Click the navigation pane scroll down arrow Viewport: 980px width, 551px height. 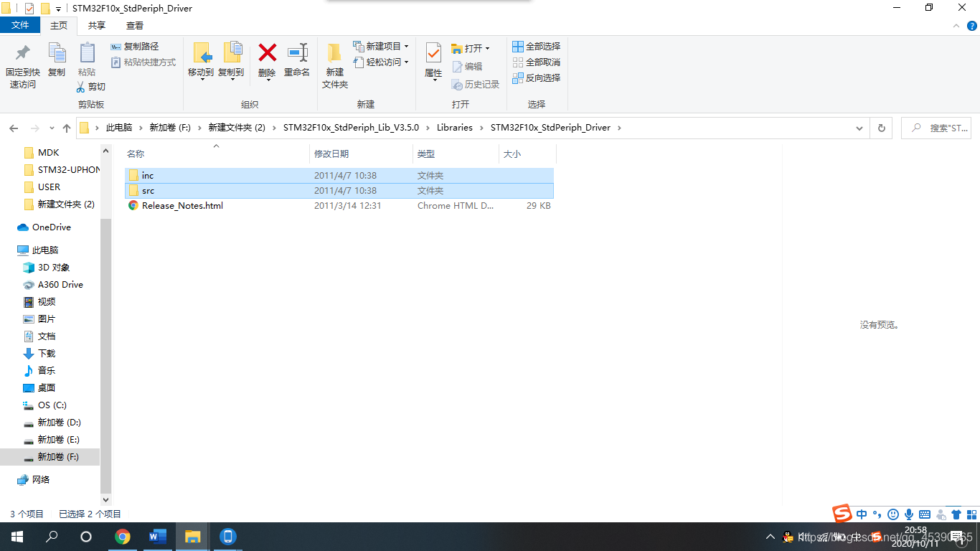click(106, 499)
